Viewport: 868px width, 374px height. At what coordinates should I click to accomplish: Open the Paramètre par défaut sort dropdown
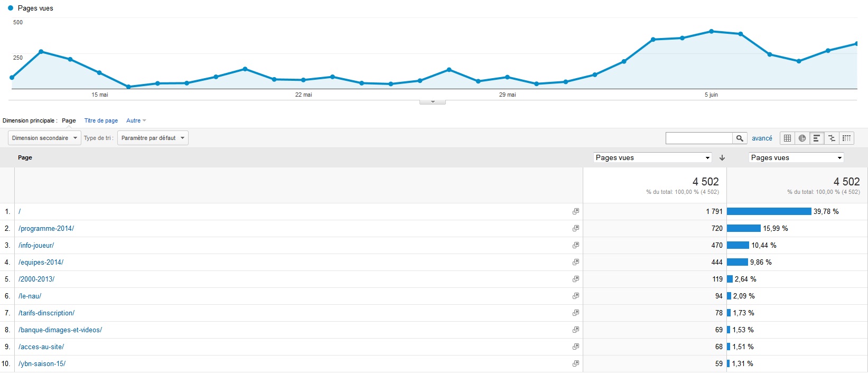(x=153, y=138)
